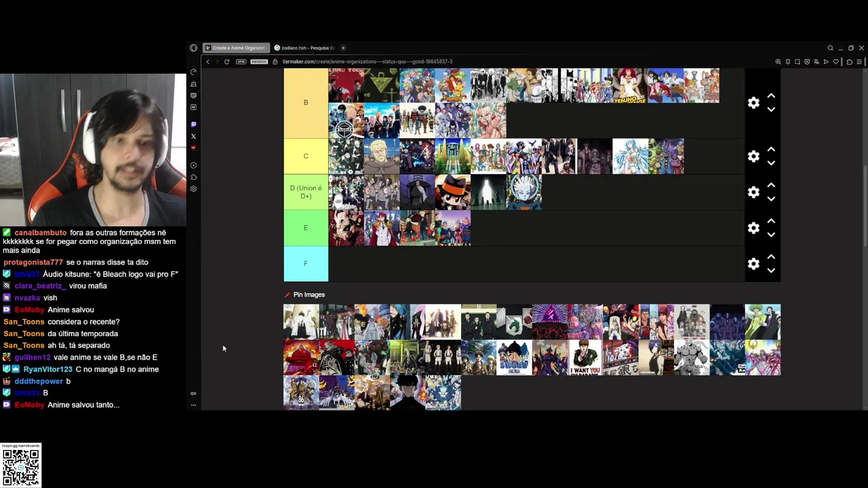Move tier C row down

[x=771, y=163]
